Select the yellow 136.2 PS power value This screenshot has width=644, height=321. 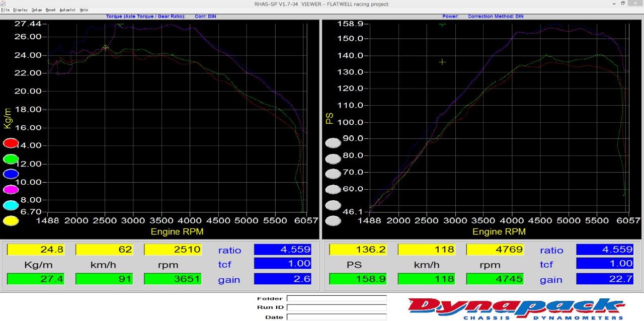[x=358, y=250]
